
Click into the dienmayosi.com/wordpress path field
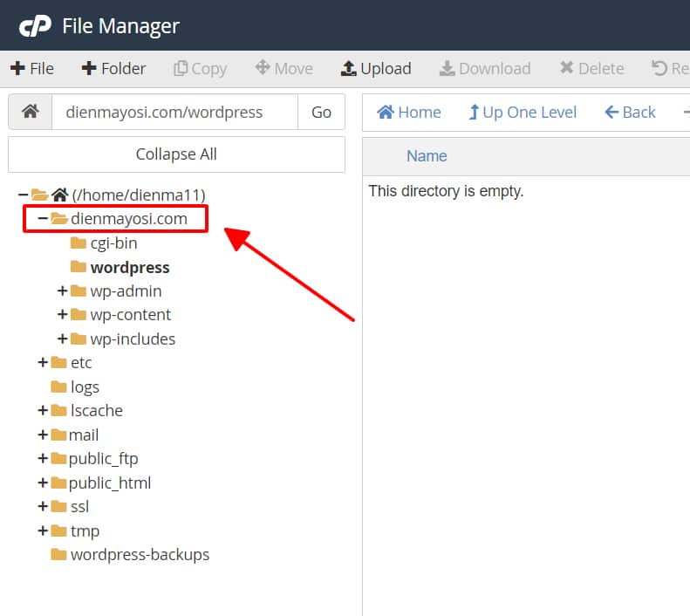(174, 112)
